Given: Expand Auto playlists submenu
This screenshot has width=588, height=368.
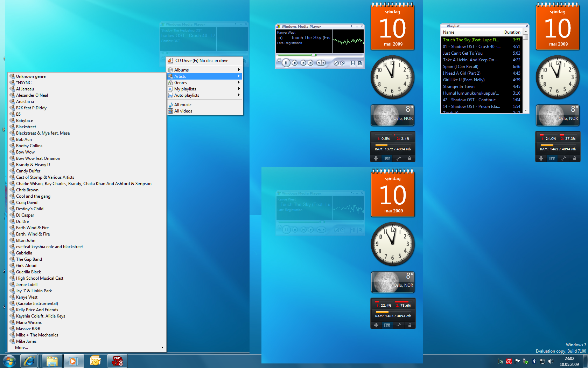Looking at the screenshot, I should pyautogui.click(x=205, y=95).
